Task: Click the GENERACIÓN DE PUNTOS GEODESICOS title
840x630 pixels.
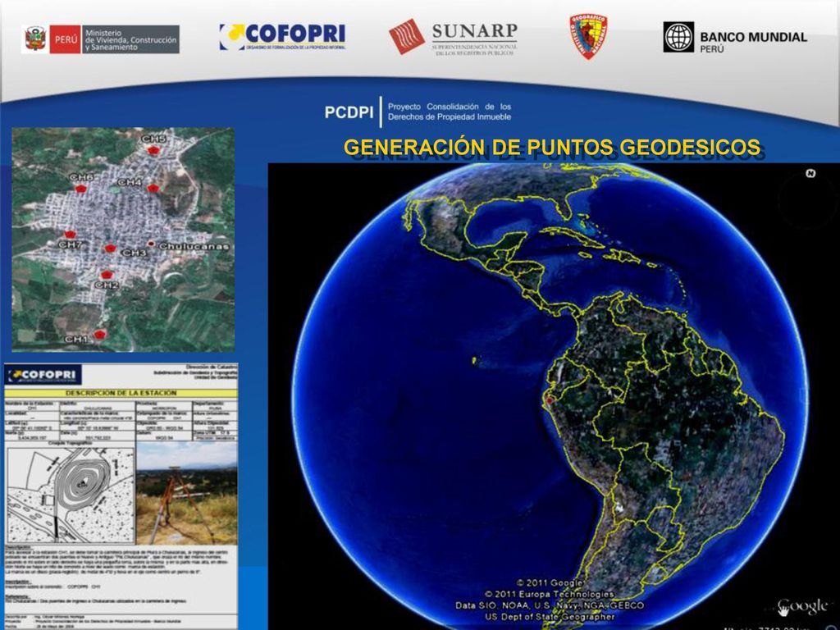Action: (552, 147)
